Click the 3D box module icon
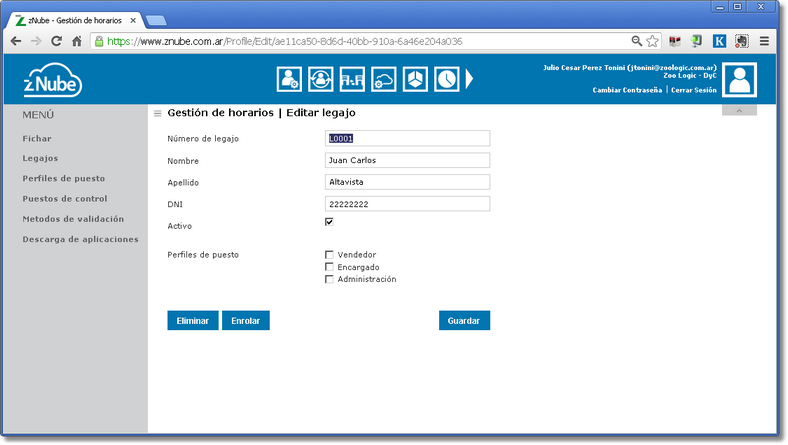The image size is (788, 445). [415, 78]
